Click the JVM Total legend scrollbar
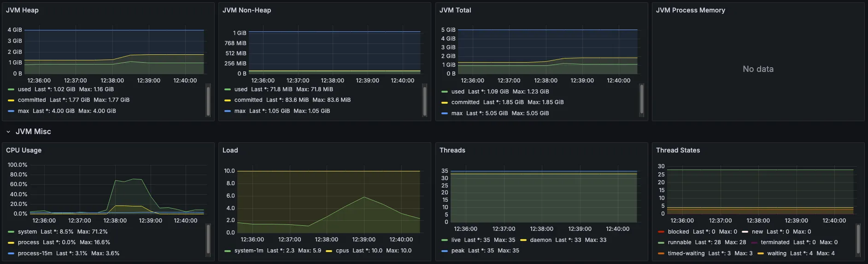Screen dimensions: 868x264 click(x=641, y=100)
